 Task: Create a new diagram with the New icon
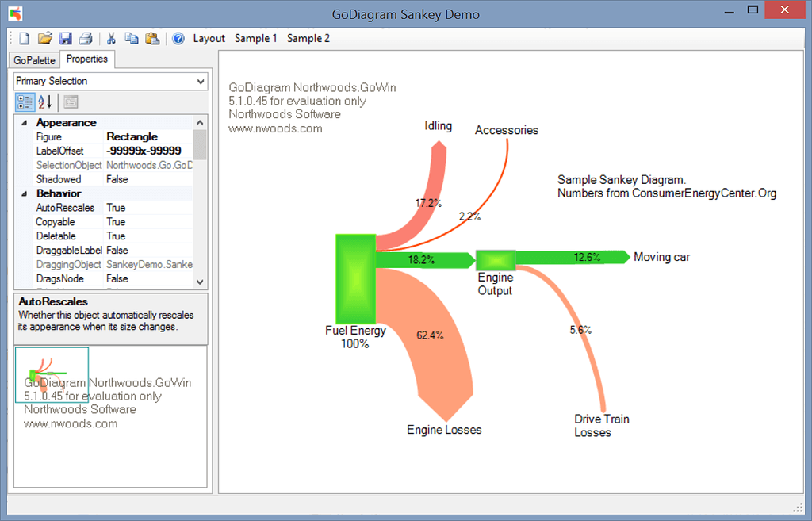pos(24,38)
